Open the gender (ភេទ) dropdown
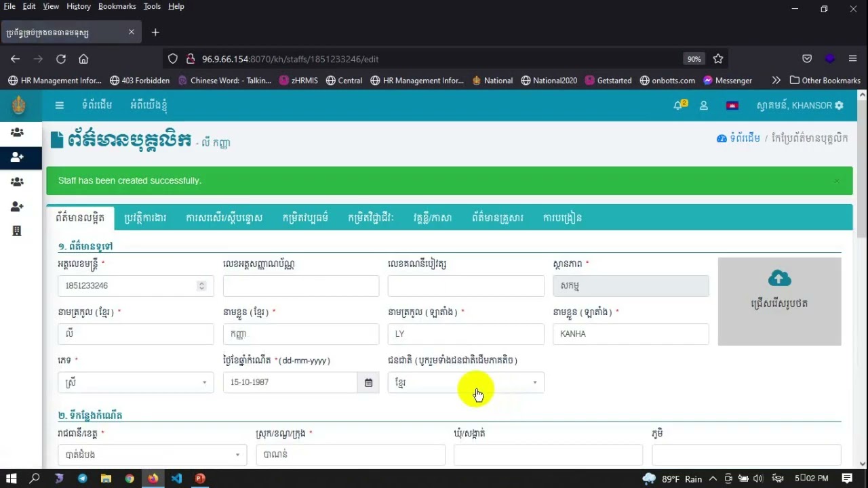This screenshot has height=488, width=868. tap(136, 382)
